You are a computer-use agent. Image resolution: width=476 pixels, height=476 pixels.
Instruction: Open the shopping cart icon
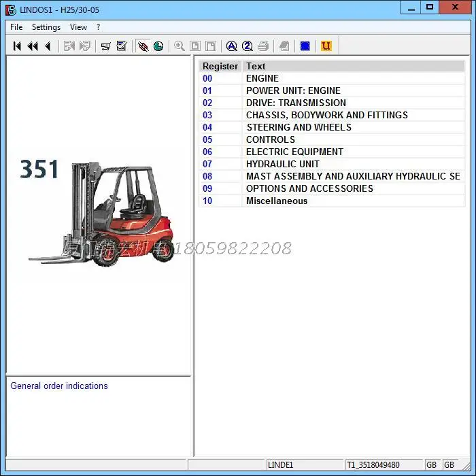coord(105,46)
